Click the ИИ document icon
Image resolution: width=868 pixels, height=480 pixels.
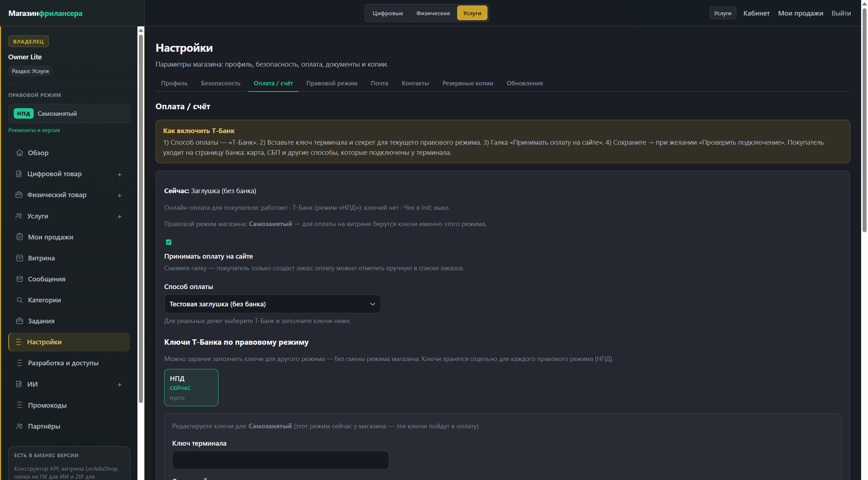[x=19, y=384]
